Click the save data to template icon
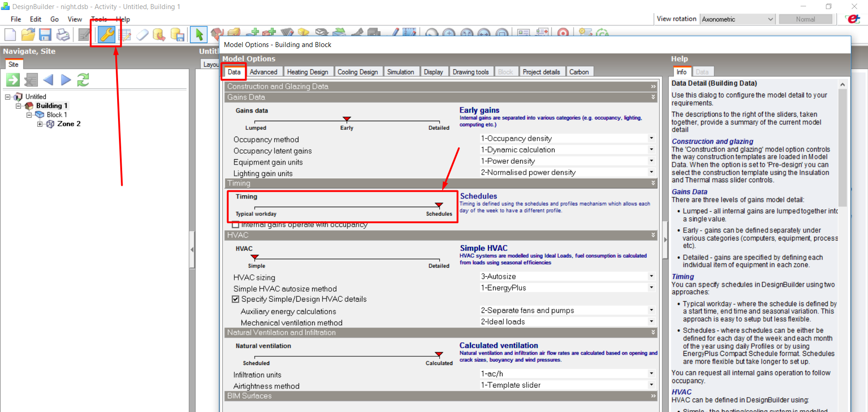 (177, 35)
